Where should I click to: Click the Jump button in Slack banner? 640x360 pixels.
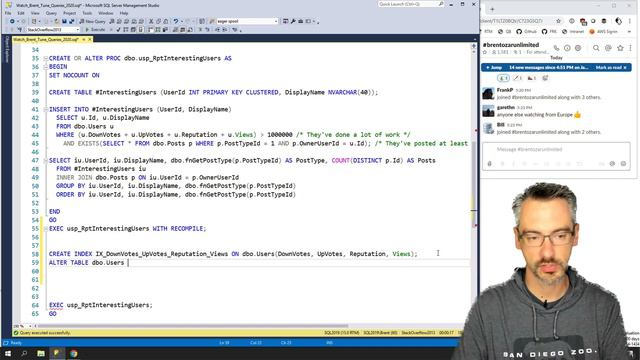(494, 67)
